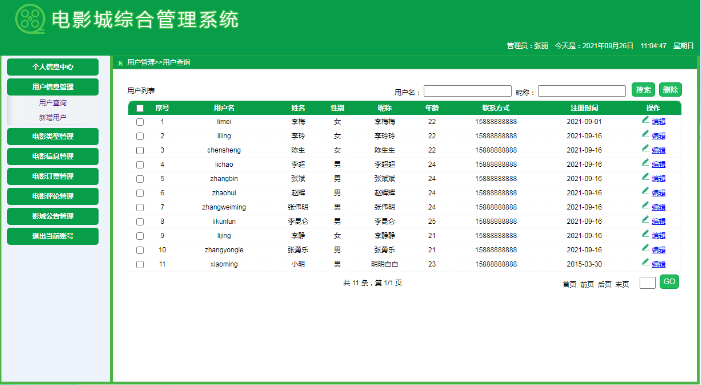Screen dimensions: 701x385
Task: Select the checkbox for chensheng
Action: [140, 150]
